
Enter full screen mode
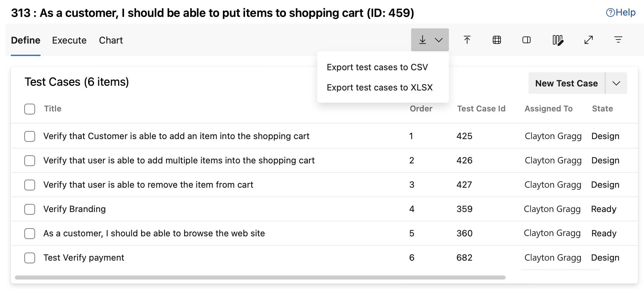click(589, 40)
